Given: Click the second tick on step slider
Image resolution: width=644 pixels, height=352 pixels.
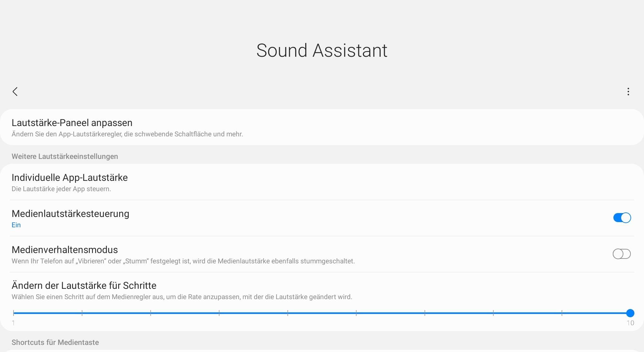Looking at the screenshot, I should (82, 313).
